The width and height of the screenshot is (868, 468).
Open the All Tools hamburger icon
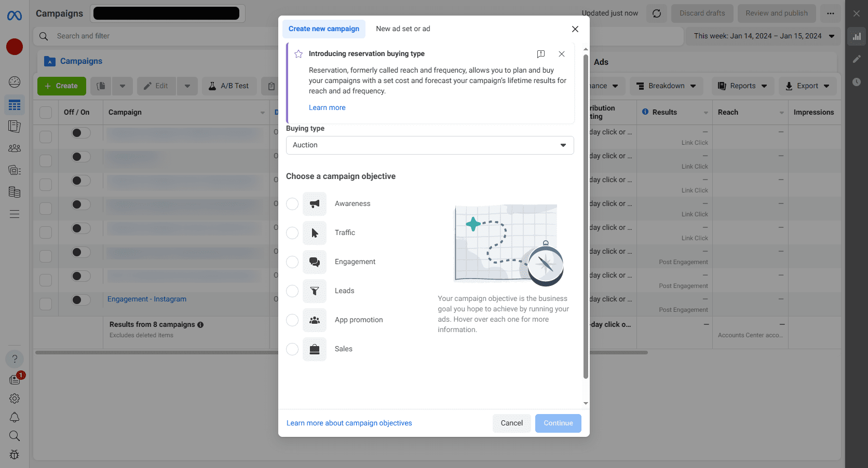tap(15, 214)
